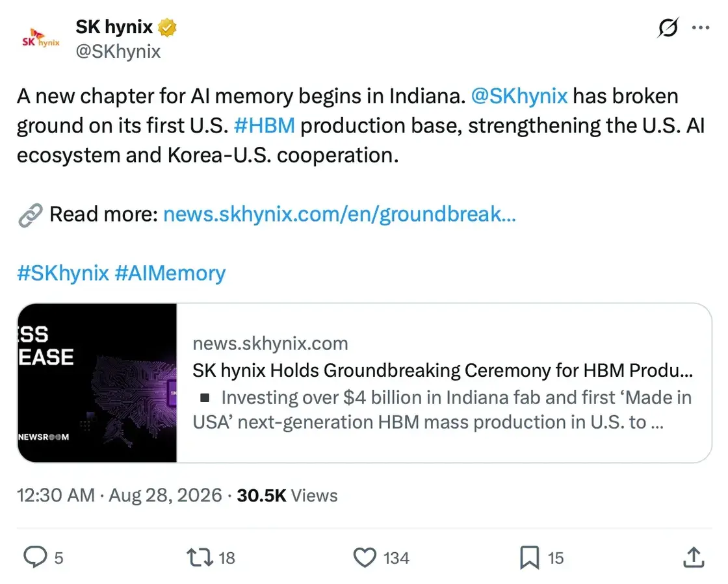728x584 pixels.
Task: Open the @SKhynix handle under display name
Action: coord(118,51)
